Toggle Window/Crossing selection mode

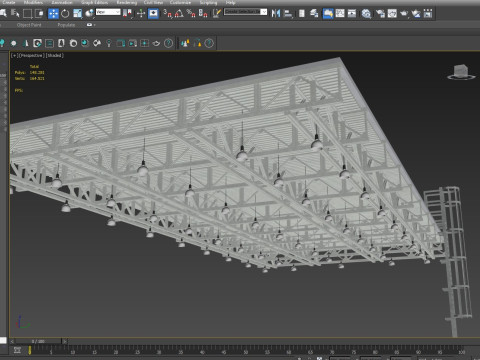tap(39, 13)
